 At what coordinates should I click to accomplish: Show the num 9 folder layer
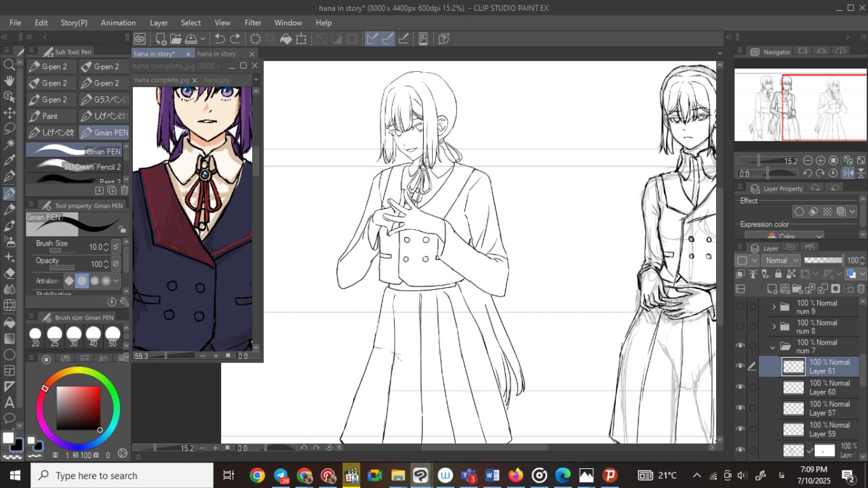coord(741,307)
